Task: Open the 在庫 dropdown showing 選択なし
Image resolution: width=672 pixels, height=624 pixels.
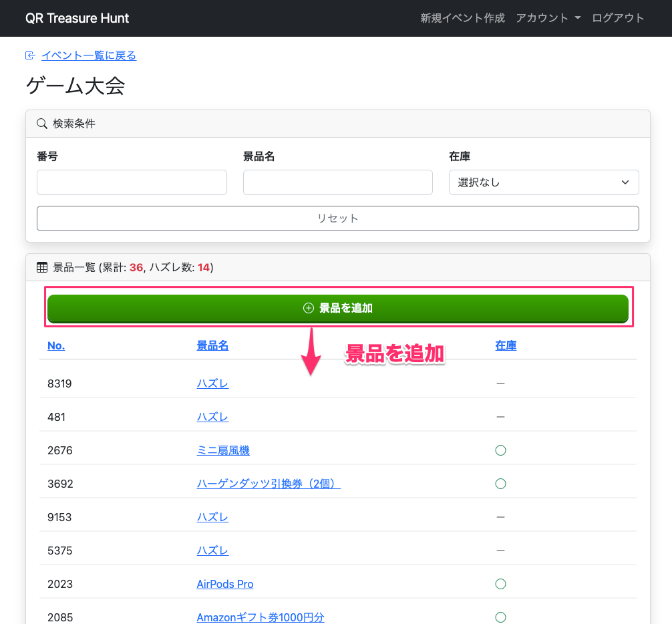Action: (544, 182)
